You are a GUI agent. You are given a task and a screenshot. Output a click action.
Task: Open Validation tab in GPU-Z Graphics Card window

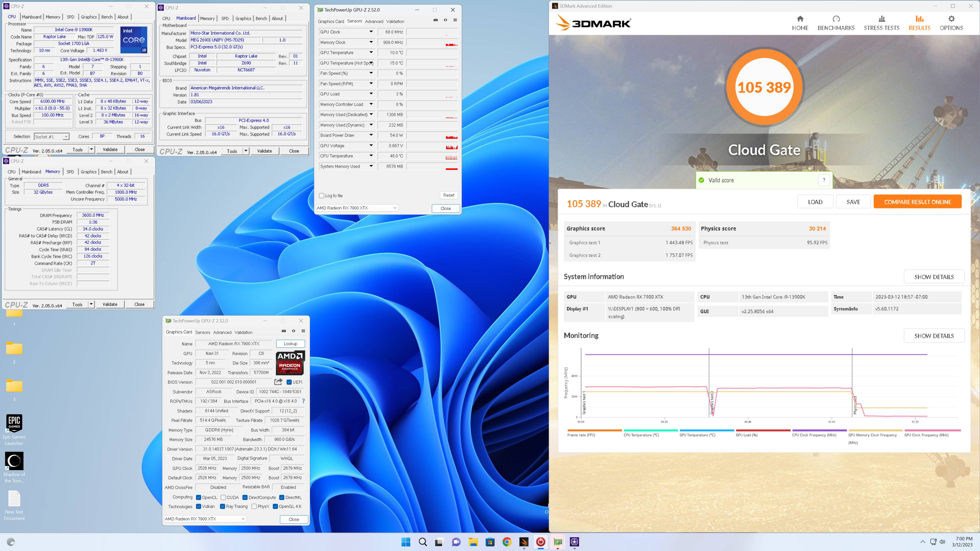243,332
